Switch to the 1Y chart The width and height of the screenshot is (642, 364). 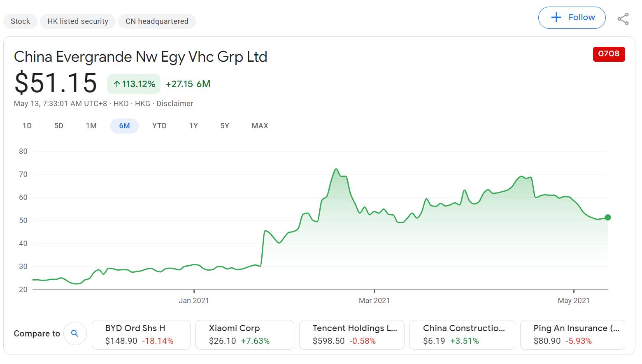point(193,126)
